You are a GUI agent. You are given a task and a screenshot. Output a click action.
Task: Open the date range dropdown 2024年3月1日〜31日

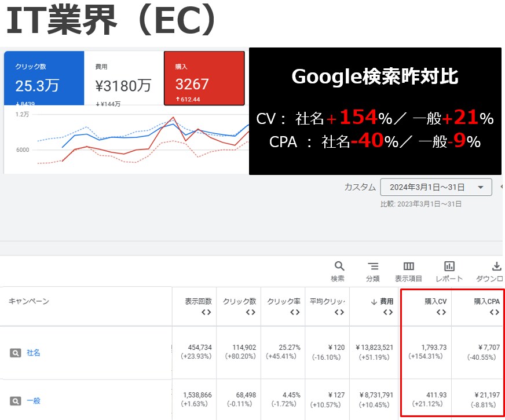click(x=436, y=187)
